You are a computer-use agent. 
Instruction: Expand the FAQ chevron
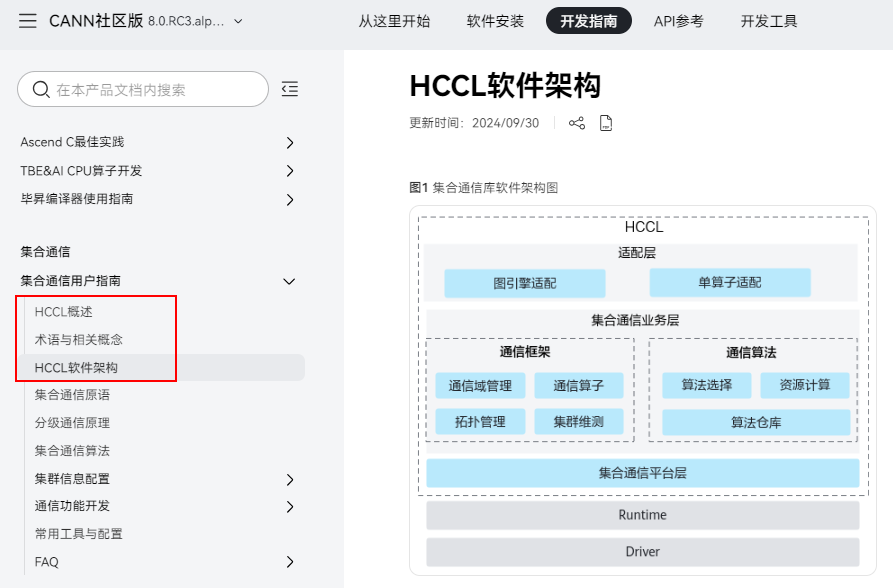290,562
